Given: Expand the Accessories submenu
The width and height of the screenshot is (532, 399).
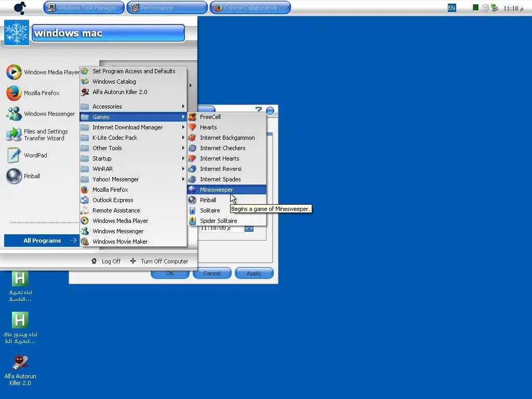Looking at the screenshot, I should [134, 107].
